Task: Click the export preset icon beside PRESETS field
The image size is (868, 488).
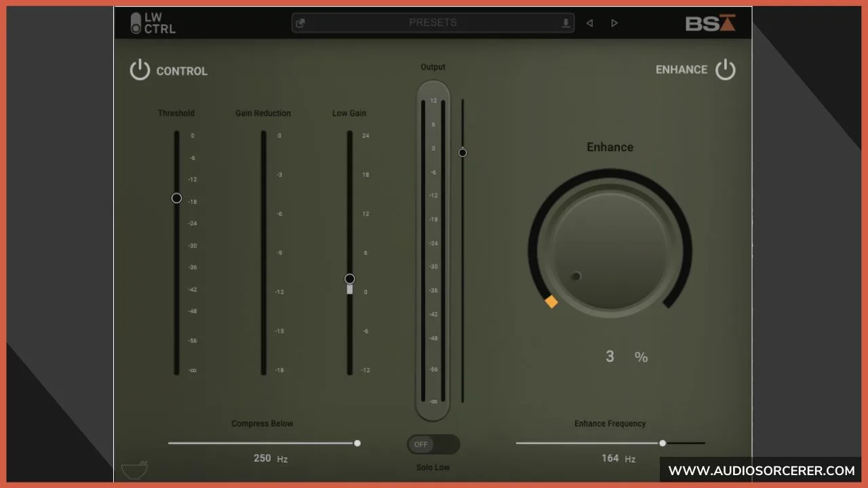Action: click(x=300, y=22)
